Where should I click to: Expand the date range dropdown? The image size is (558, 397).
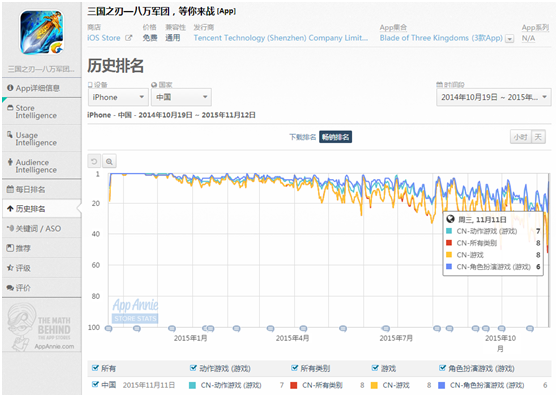[494, 97]
